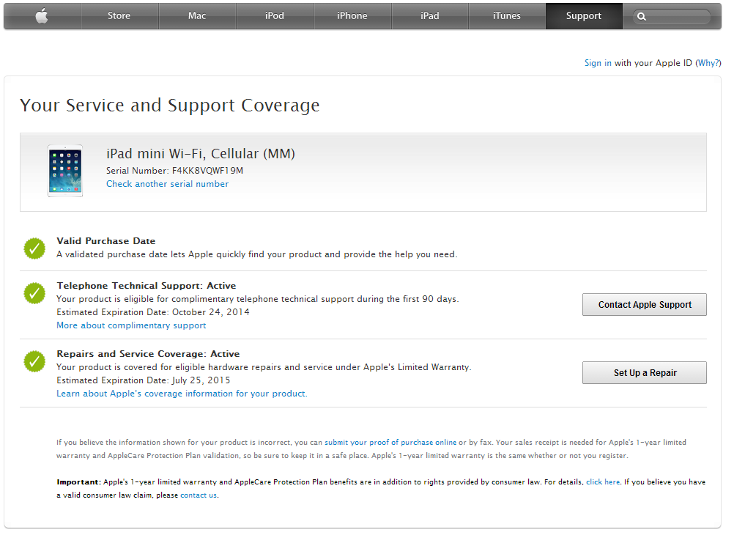Open the Why? Apple ID link
Image resolution: width=756 pixels, height=546 pixels.
708,63
